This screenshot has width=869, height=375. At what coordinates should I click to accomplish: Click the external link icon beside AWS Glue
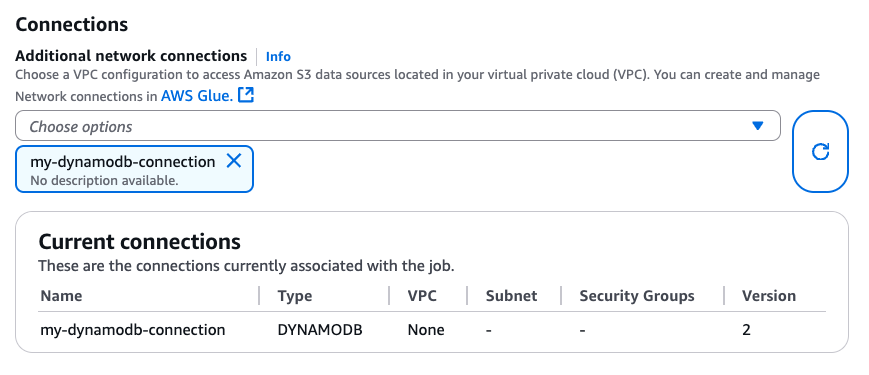246,95
